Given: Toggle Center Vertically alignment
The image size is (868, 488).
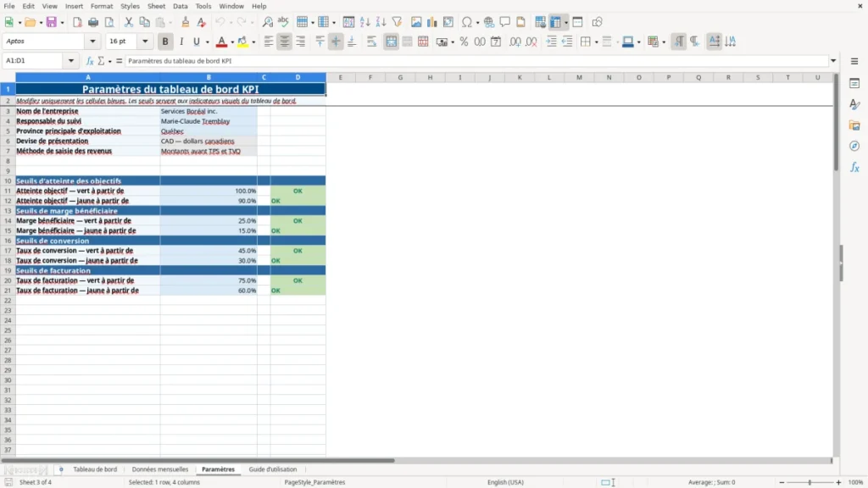Looking at the screenshot, I should pos(336,42).
